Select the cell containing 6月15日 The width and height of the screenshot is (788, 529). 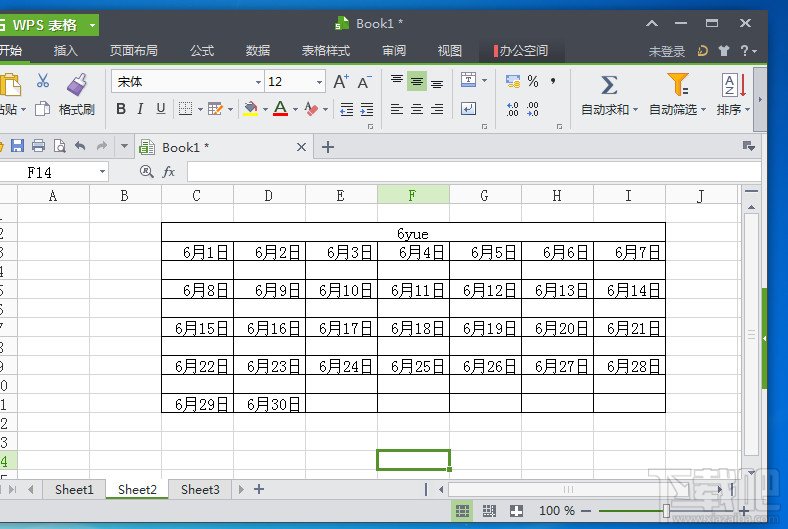(x=198, y=328)
